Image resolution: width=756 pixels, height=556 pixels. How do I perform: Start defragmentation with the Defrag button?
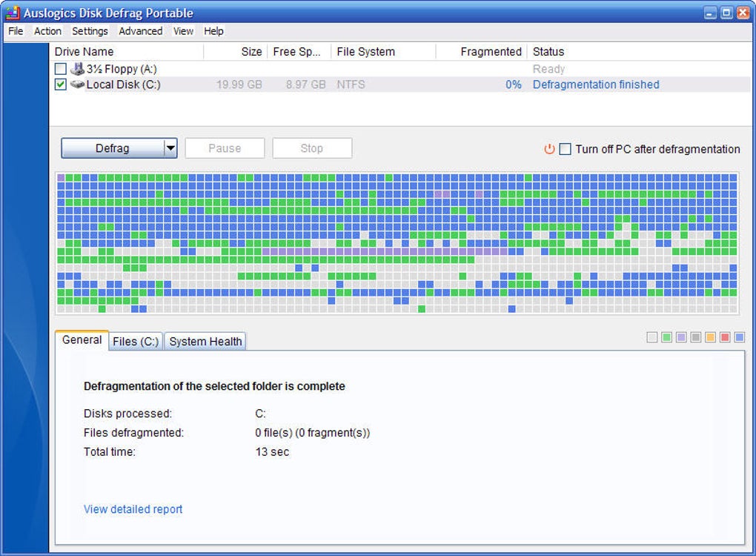(x=113, y=148)
